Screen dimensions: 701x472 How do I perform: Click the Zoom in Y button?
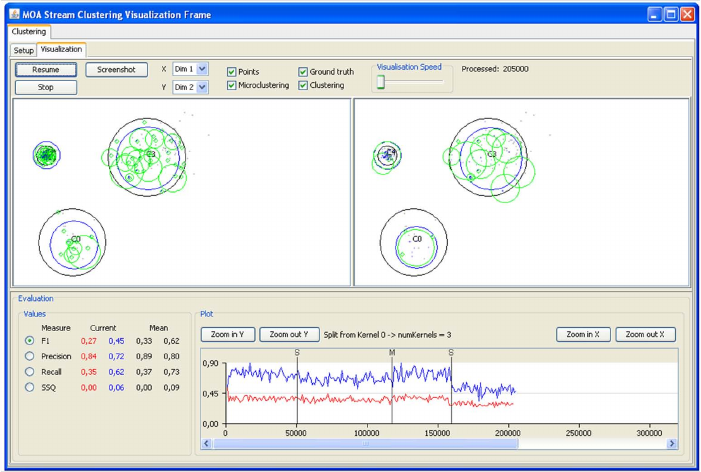click(x=228, y=334)
